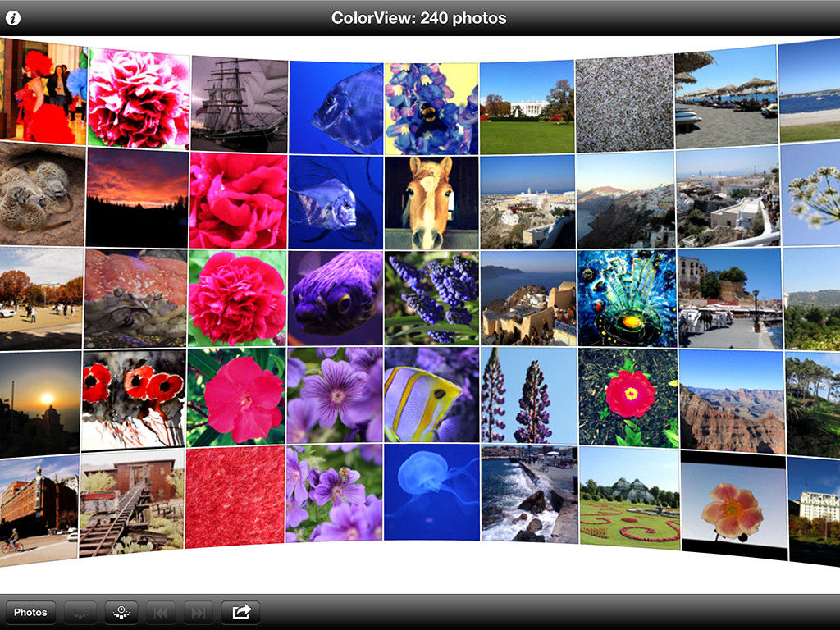
Task: Open the gray gravel texture photo
Action: (624, 103)
